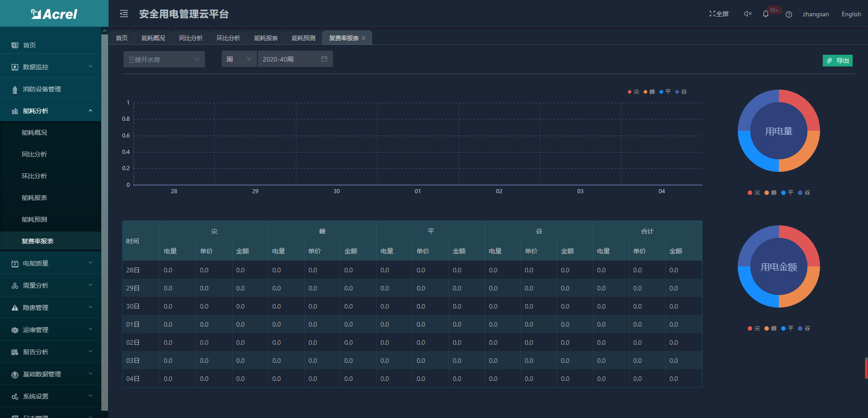The width and height of the screenshot is (868, 418).
Task: Collapse the sidebar with the hamburger icon
Action: pyautogui.click(x=124, y=14)
